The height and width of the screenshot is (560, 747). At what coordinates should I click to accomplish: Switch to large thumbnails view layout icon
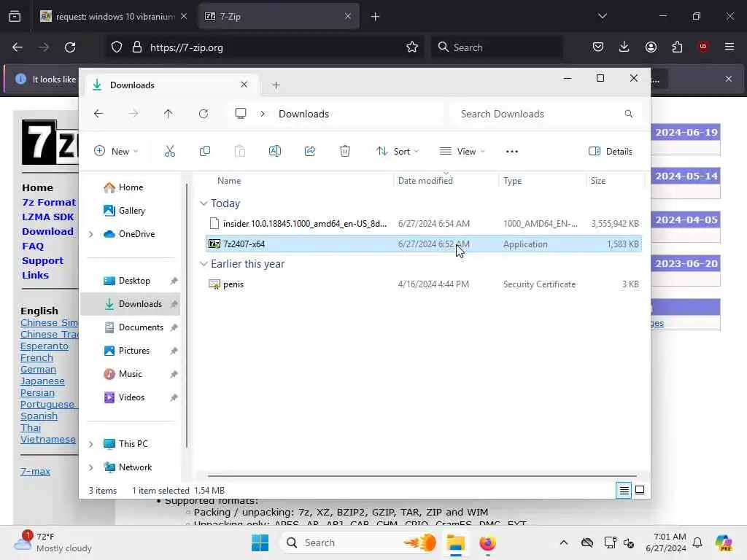(640, 490)
